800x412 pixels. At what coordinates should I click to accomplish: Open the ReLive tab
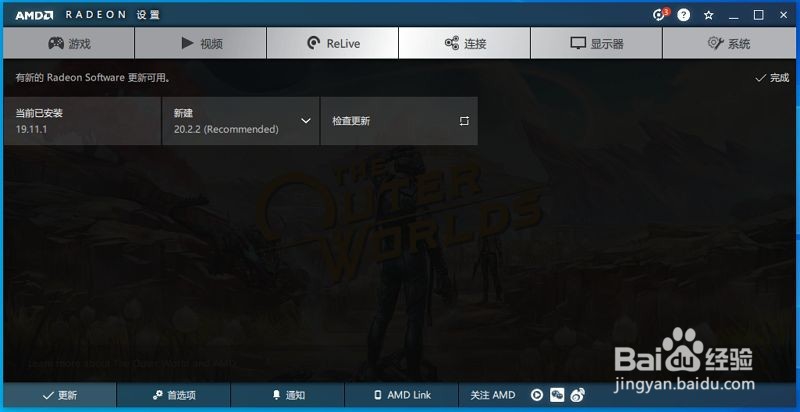point(333,43)
